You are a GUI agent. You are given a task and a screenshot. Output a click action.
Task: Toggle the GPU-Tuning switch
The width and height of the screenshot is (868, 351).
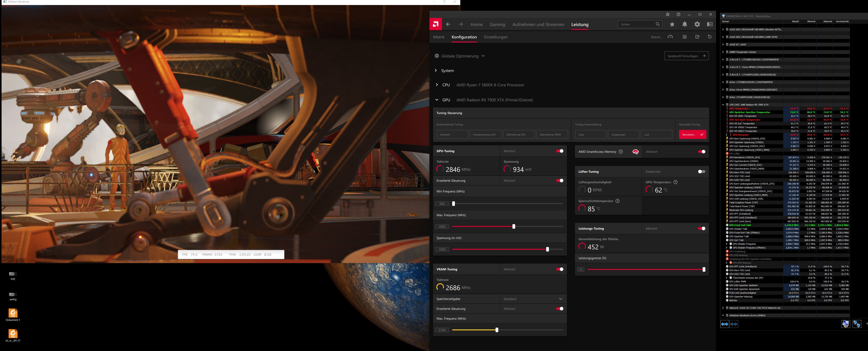560,151
